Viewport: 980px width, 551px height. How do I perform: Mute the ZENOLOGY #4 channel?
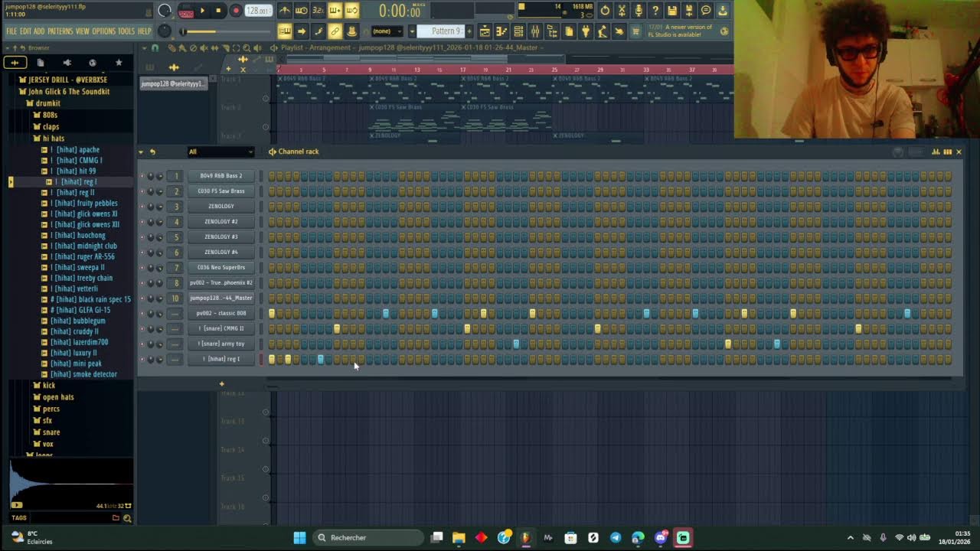(142, 253)
